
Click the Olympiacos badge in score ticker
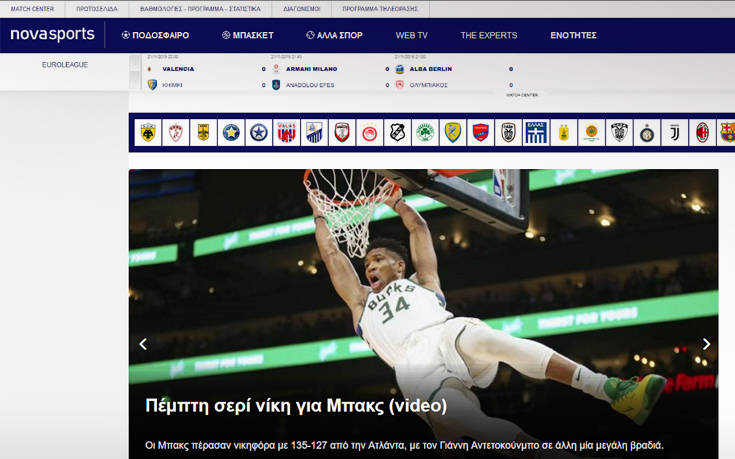tap(399, 85)
